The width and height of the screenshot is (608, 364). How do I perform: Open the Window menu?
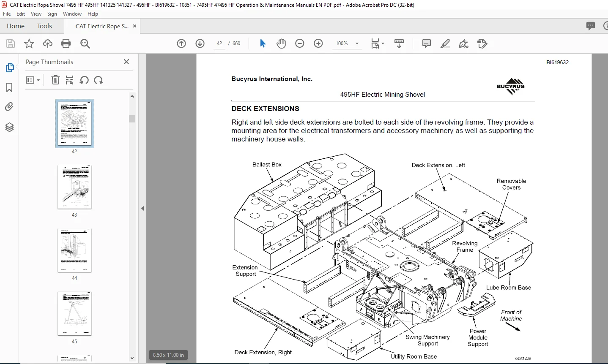click(72, 14)
